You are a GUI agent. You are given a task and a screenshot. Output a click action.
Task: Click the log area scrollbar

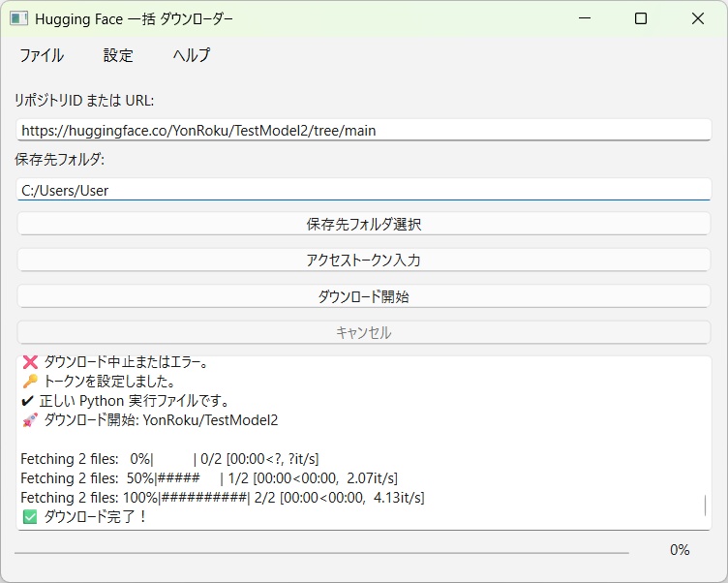[705, 505]
